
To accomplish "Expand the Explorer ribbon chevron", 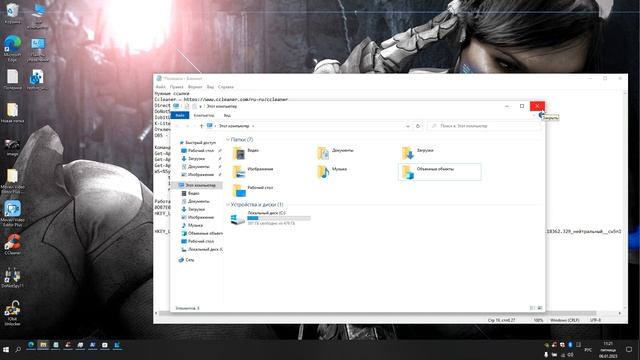I will 534,116.
